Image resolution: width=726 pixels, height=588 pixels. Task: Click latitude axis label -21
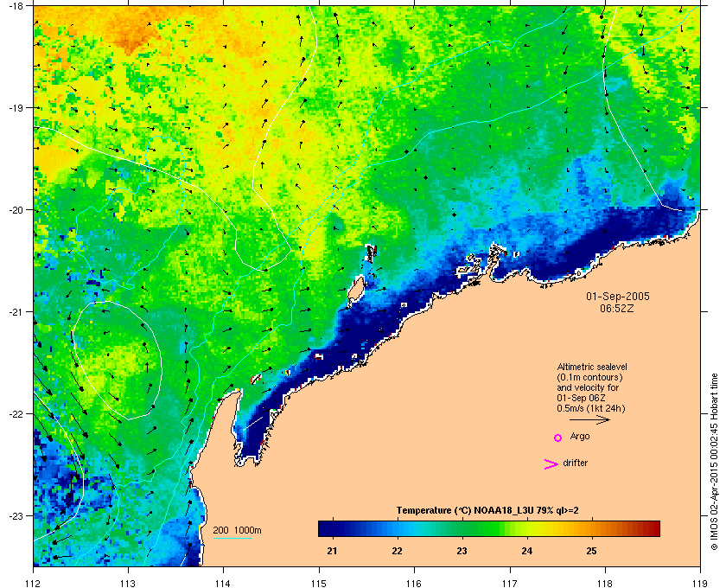(x=16, y=312)
